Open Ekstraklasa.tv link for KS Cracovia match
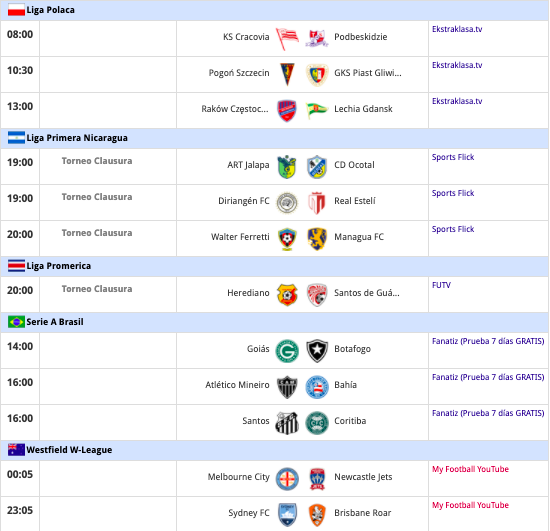The image size is (550, 531). [x=457, y=29]
